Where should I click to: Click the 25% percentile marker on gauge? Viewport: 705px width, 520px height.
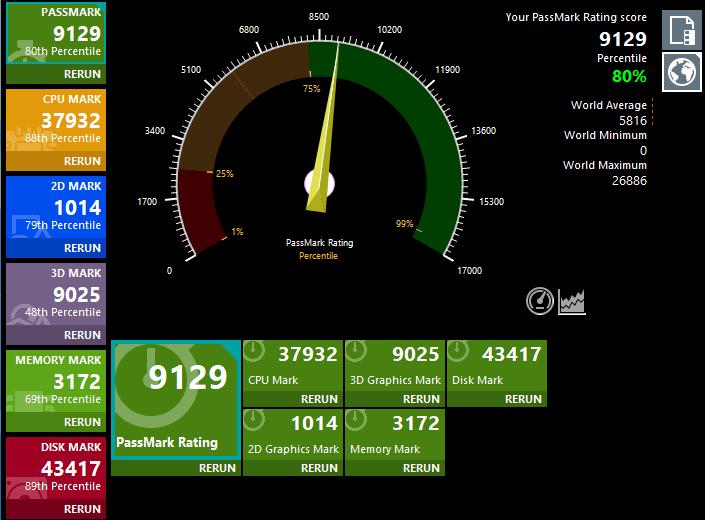[224, 173]
